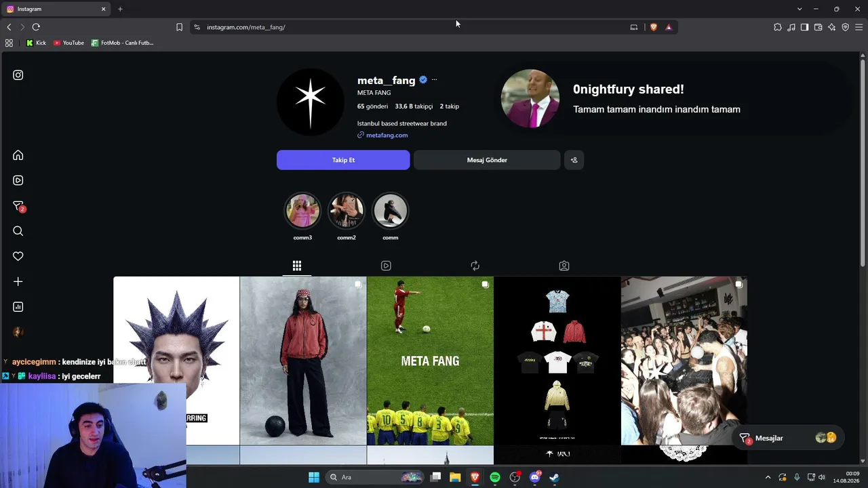The width and height of the screenshot is (868, 488).
Task: Open notifications heart icon in sidebar
Action: click(18, 256)
